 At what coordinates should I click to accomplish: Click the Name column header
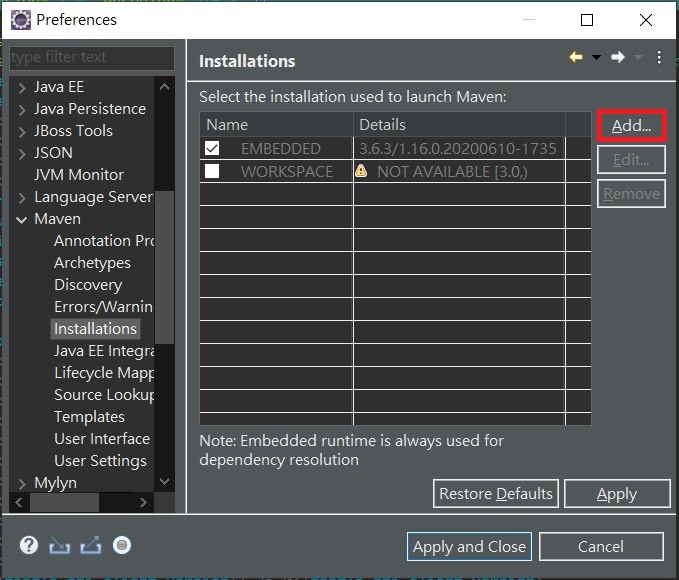click(x=276, y=125)
